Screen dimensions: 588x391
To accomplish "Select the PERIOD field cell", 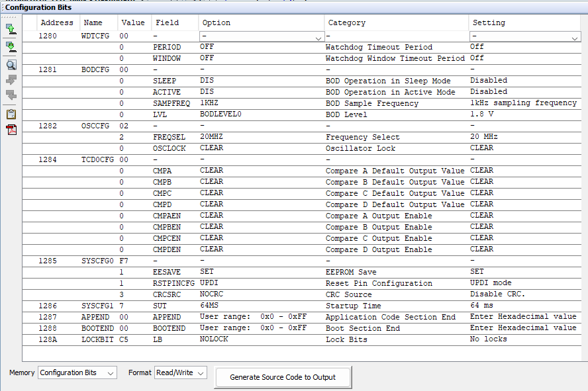I will click(x=167, y=47).
